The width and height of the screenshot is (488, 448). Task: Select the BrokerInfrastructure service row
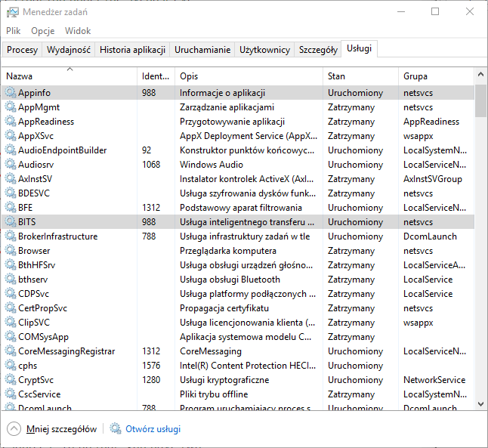tap(57, 236)
